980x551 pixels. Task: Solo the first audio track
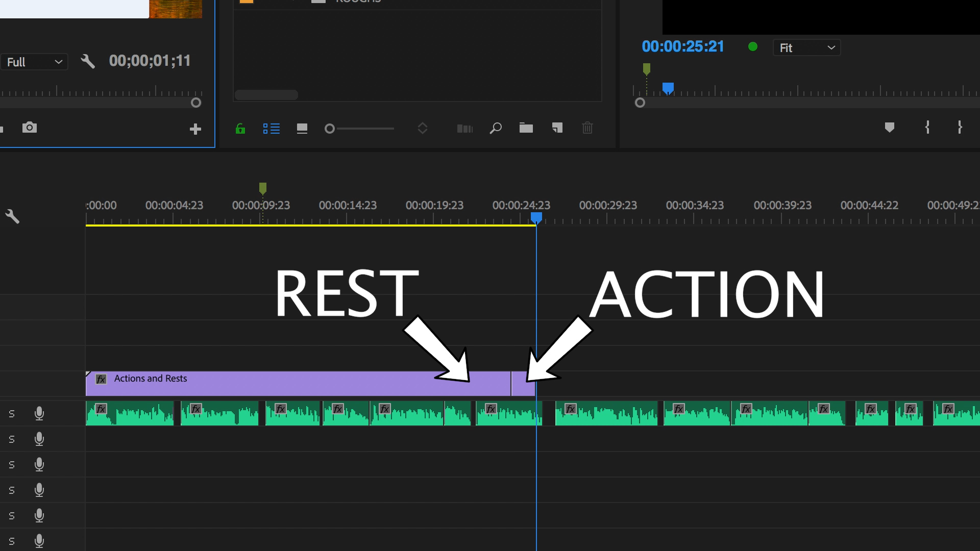[x=12, y=413]
